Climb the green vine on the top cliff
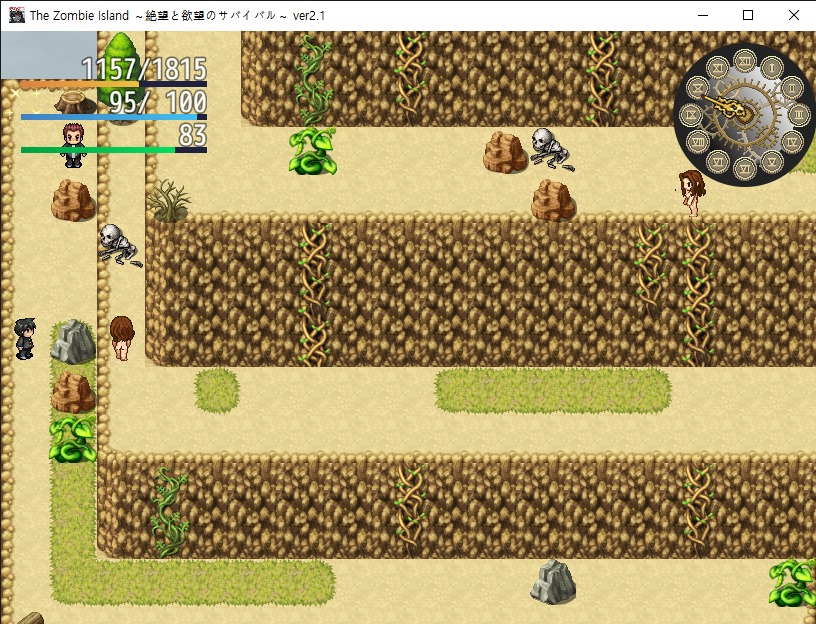This screenshot has width=816, height=624. [313, 78]
